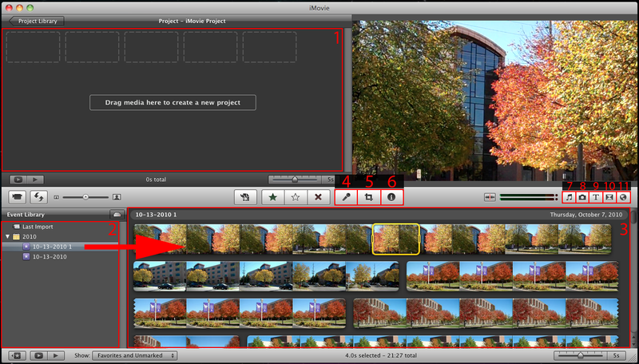Unmark selection with the empty star button
Screen dimensions: 639x364
tap(296, 196)
